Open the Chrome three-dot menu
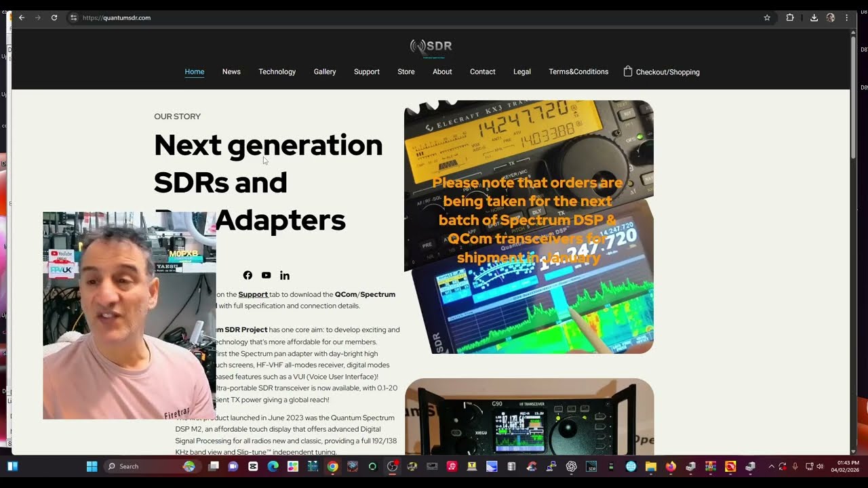 (x=846, y=18)
